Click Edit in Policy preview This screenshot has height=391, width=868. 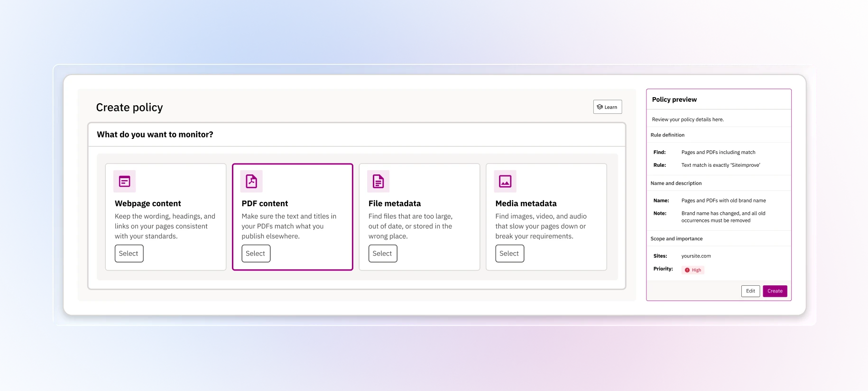750,291
